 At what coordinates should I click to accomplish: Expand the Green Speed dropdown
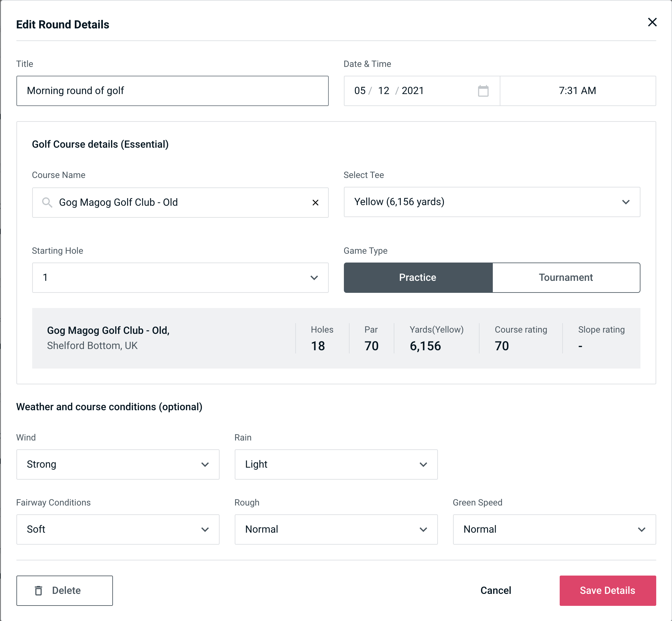coord(643,529)
